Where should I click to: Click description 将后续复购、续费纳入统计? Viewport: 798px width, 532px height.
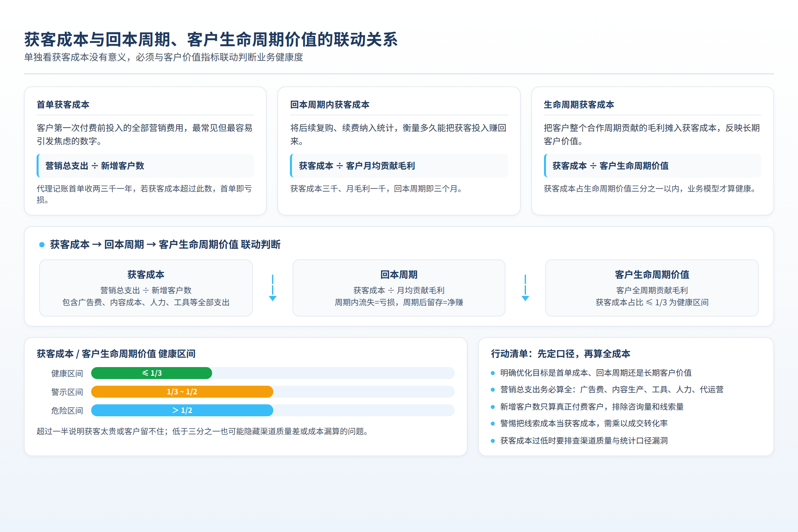coord(398,134)
